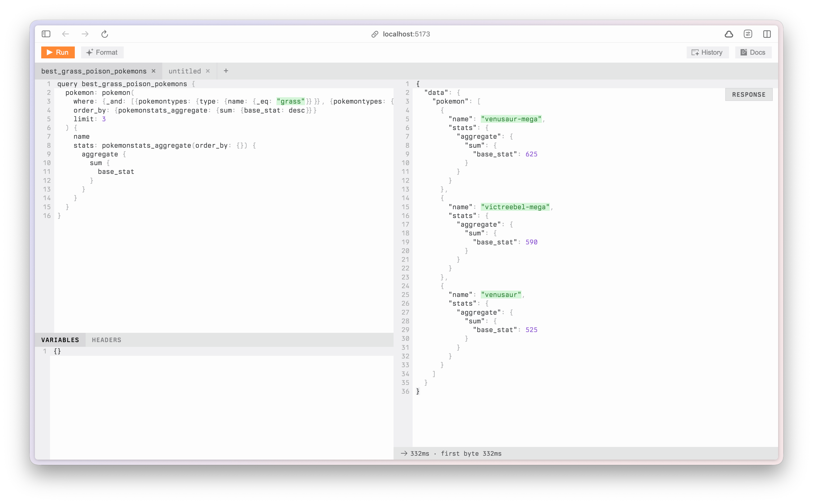Run the GraphQL query
This screenshot has width=813, height=504.
click(x=58, y=52)
